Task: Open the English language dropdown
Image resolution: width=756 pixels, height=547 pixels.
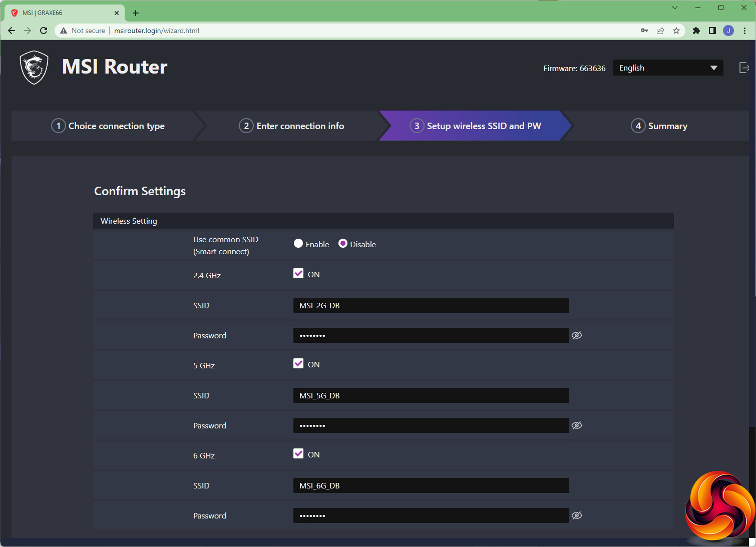Action: [668, 68]
